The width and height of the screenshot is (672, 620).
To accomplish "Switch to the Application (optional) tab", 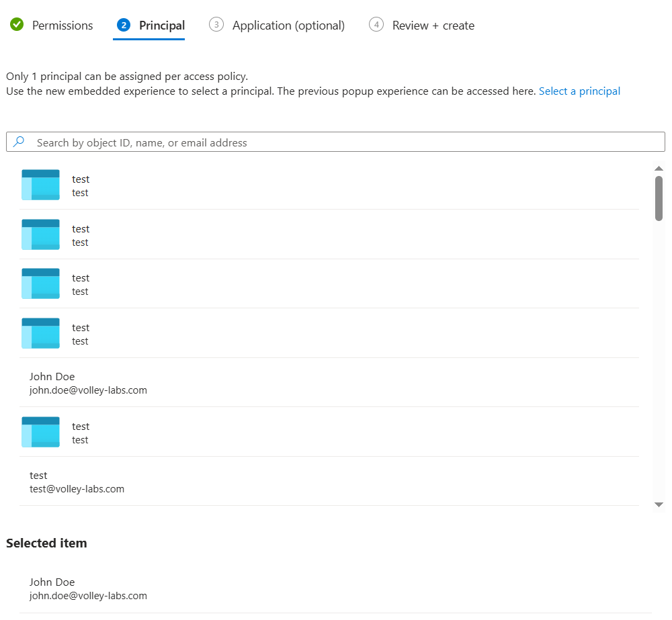I will point(288,26).
